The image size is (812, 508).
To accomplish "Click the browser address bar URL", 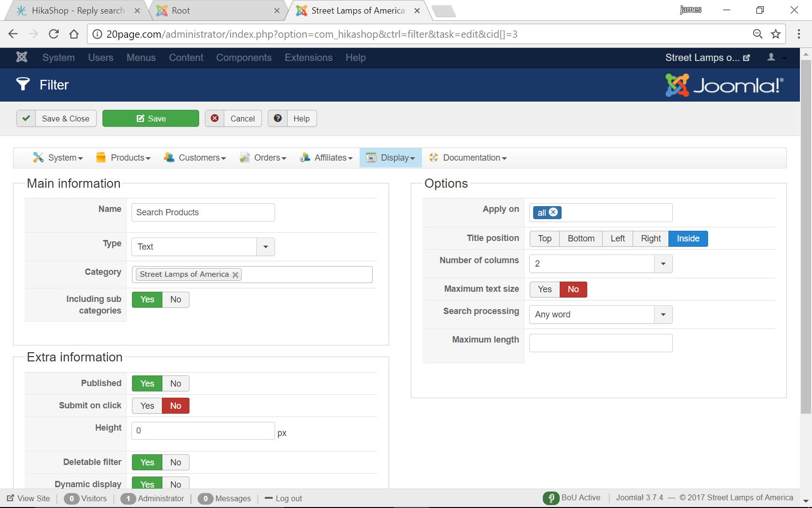I will 312,34.
